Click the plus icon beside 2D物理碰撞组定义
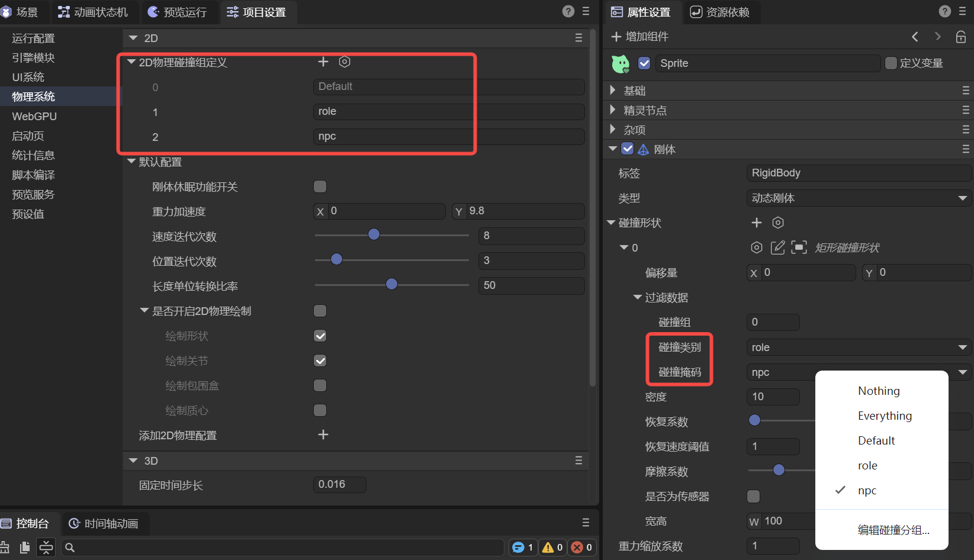 click(323, 62)
